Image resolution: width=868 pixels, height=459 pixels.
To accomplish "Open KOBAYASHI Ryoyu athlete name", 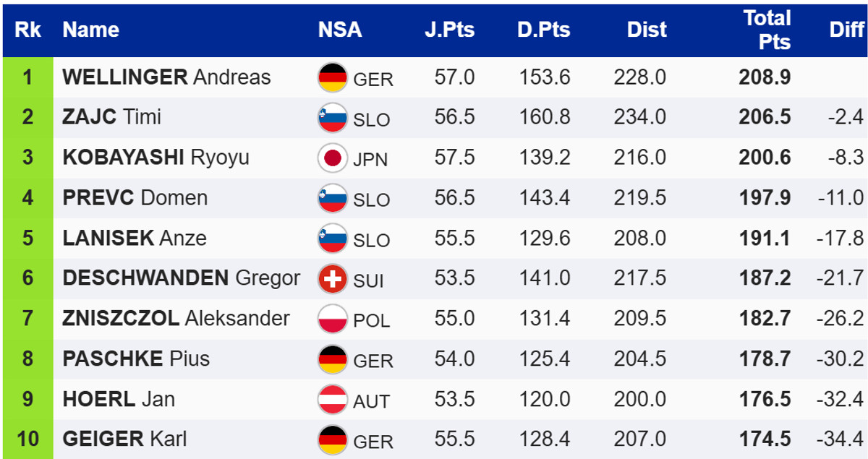I will pyautogui.click(x=156, y=158).
